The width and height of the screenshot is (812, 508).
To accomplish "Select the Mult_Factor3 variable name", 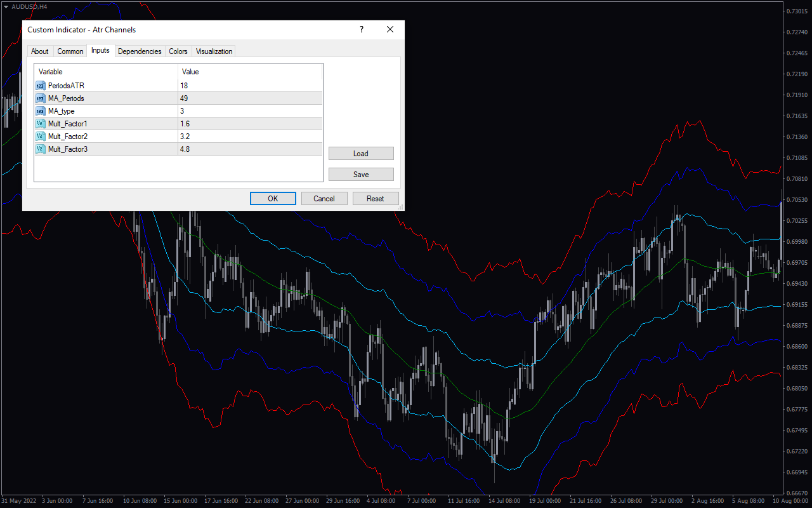I will tap(68, 149).
